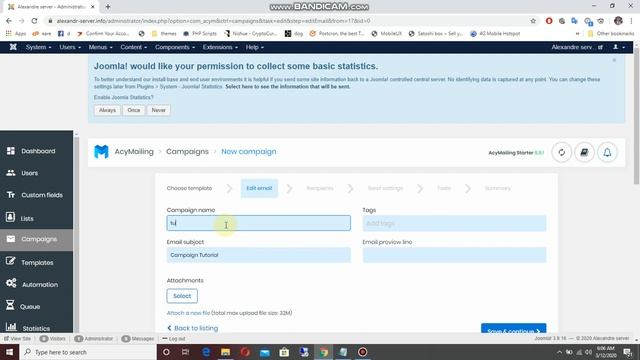This screenshot has width=640, height=360.
Task: Focus the Campaign name field
Action: coord(258,223)
